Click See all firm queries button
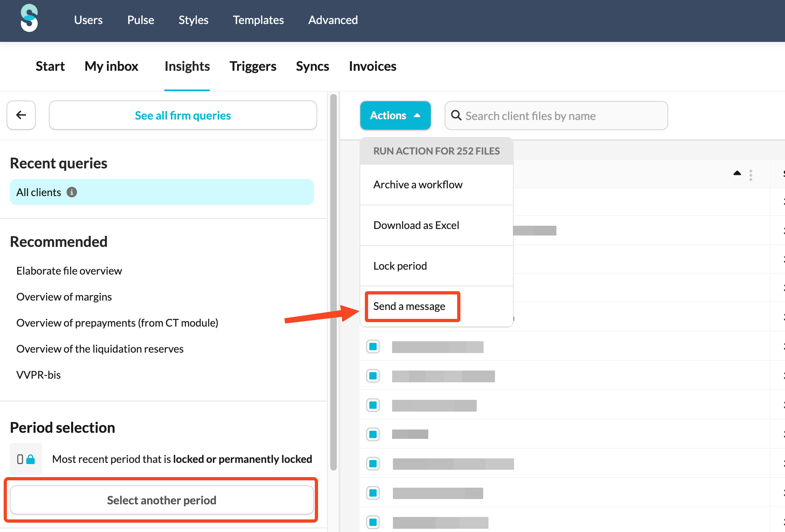 coord(183,116)
